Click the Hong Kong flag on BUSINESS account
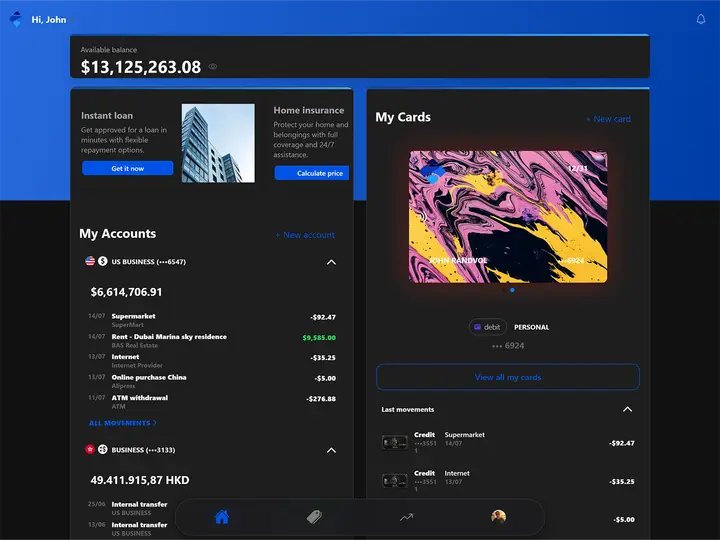 [90, 449]
